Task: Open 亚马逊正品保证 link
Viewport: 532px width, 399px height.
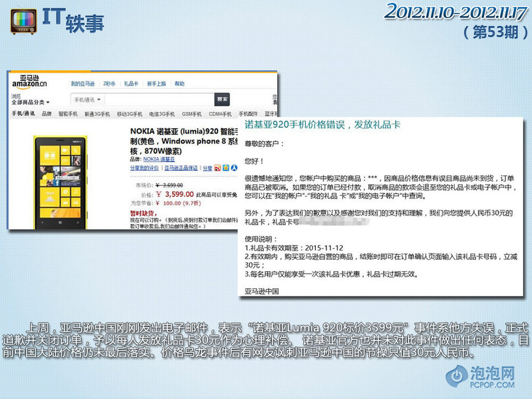Action: [181, 168]
